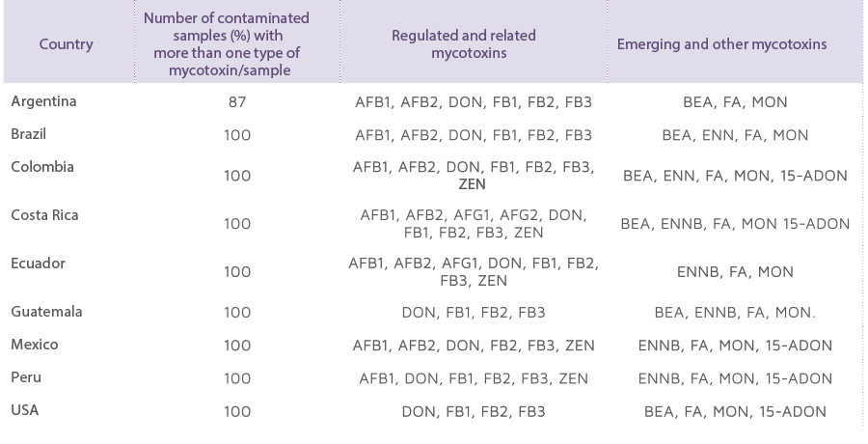Select the Mexico row label
The height and width of the screenshot is (444, 868).
pyautogui.click(x=35, y=345)
